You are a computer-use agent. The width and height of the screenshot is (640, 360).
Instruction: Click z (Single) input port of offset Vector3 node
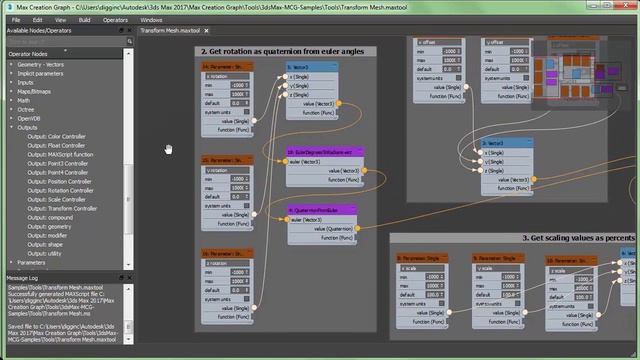click(480, 171)
